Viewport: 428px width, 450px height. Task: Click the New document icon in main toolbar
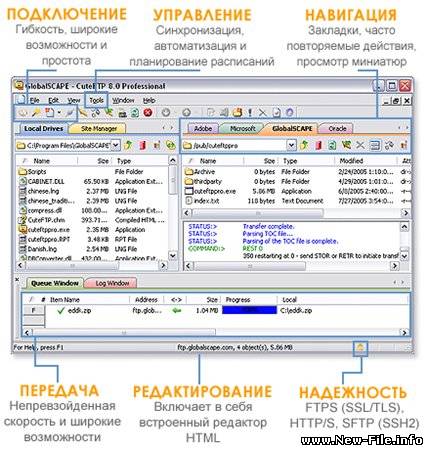pos(49,113)
